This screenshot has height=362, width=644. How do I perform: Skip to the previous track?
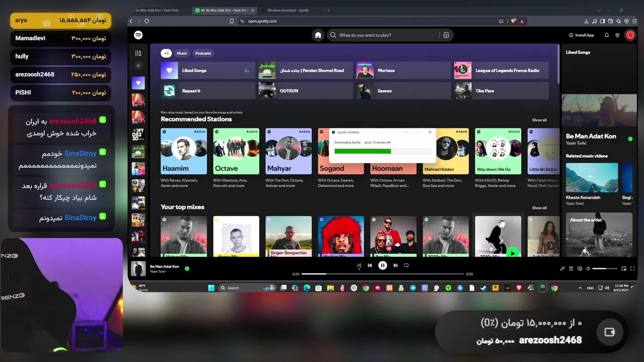pyautogui.click(x=370, y=265)
